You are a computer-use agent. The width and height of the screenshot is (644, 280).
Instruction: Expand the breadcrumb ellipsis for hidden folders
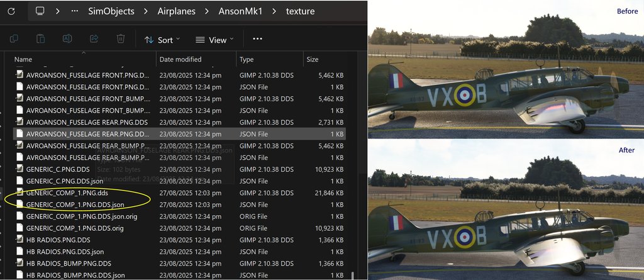coord(74,11)
